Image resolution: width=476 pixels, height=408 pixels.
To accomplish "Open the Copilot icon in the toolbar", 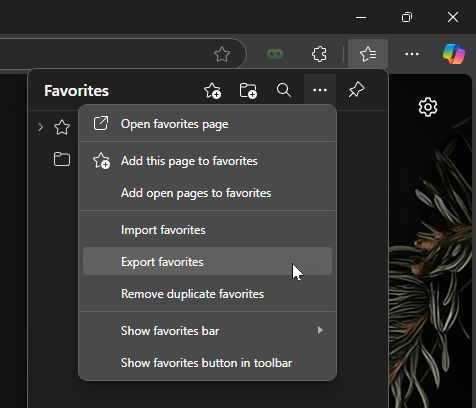I will 454,54.
